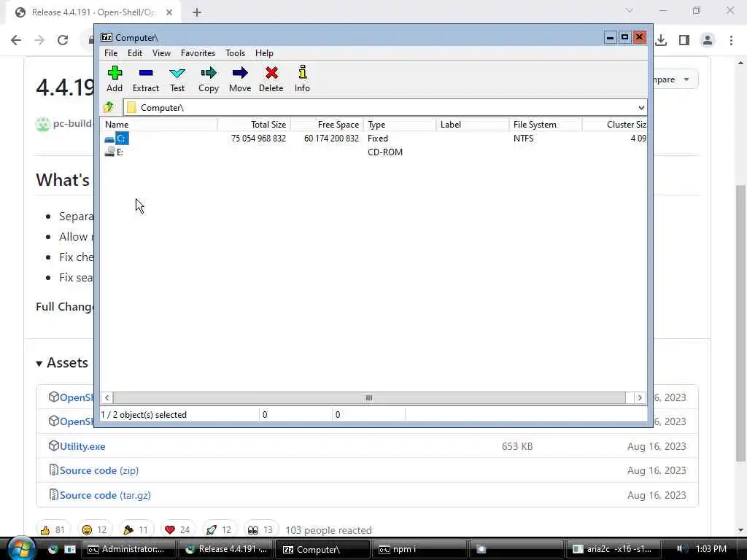
Task: Open a new browser tab
Action: pyautogui.click(x=197, y=12)
